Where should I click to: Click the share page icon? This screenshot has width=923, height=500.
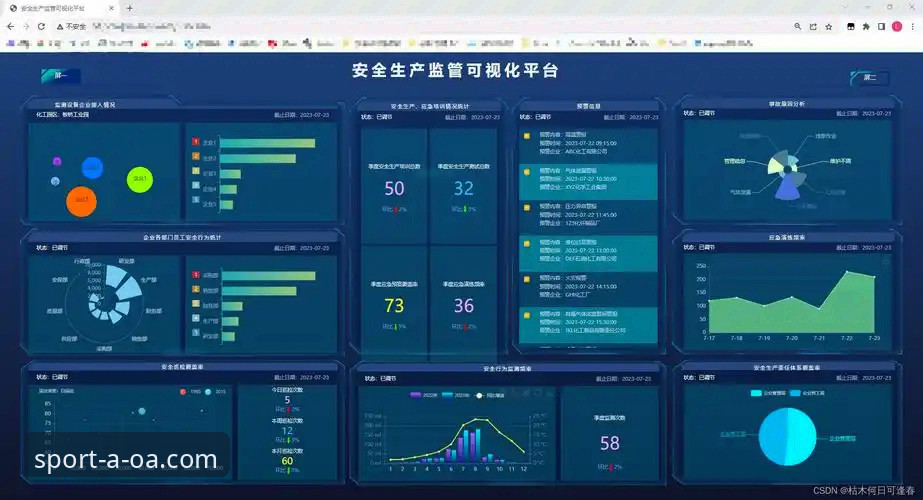point(813,27)
